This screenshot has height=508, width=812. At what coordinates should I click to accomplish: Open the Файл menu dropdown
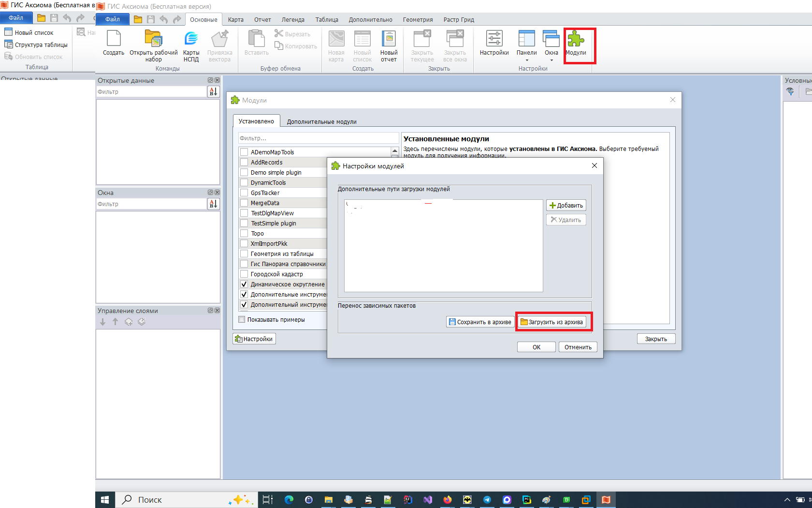coord(112,19)
